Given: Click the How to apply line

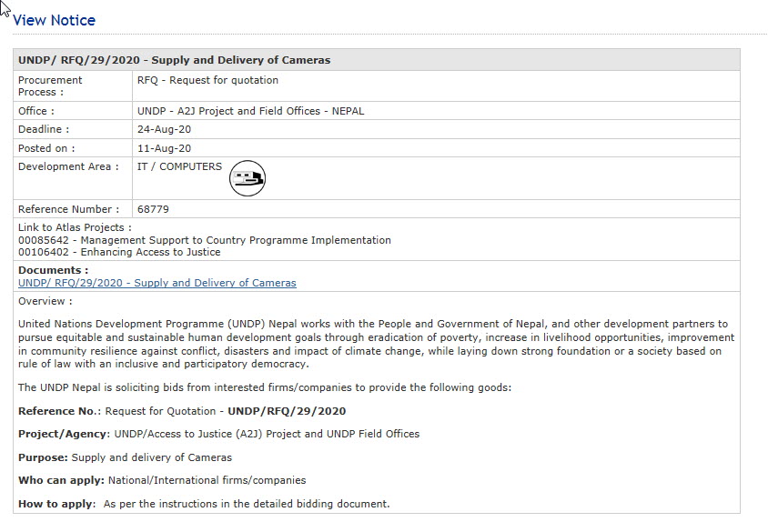Looking at the screenshot, I should pos(204,504).
